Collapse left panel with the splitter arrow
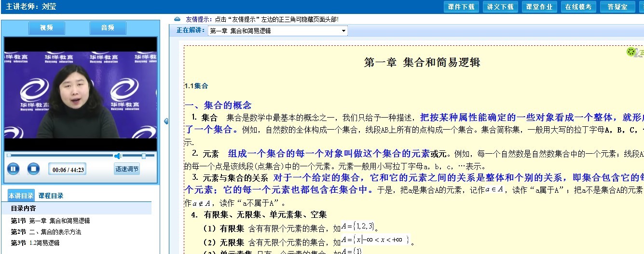 (x=166, y=121)
